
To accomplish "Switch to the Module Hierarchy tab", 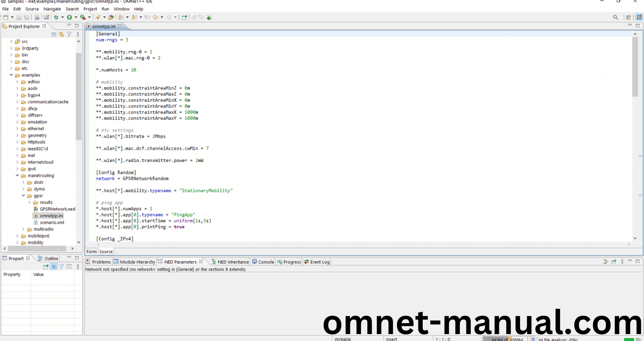I will 134,262.
